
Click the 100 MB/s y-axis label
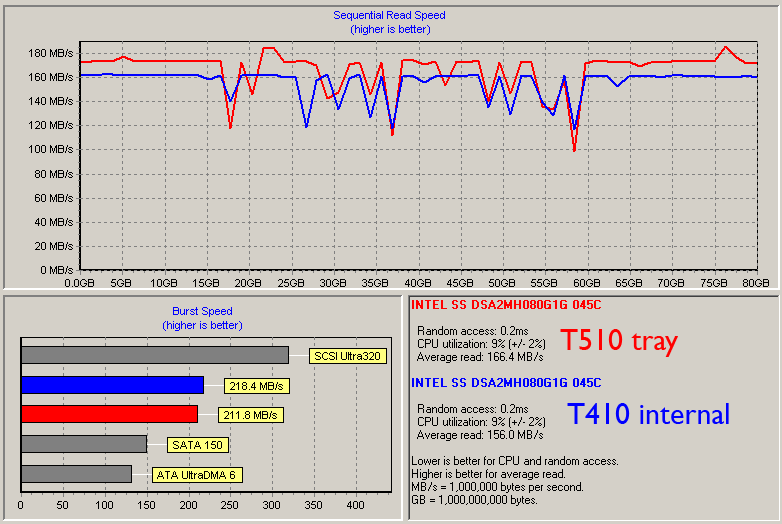pos(51,150)
